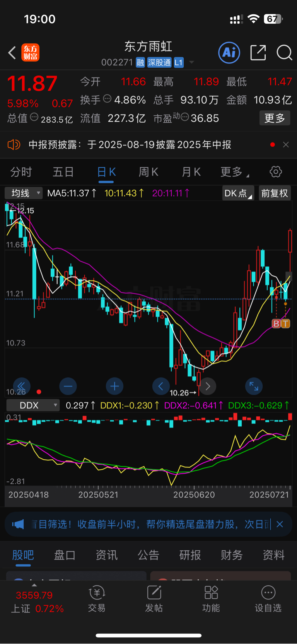
Task: Tap 设自选 add to watchlist
Action: pos(268,599)
